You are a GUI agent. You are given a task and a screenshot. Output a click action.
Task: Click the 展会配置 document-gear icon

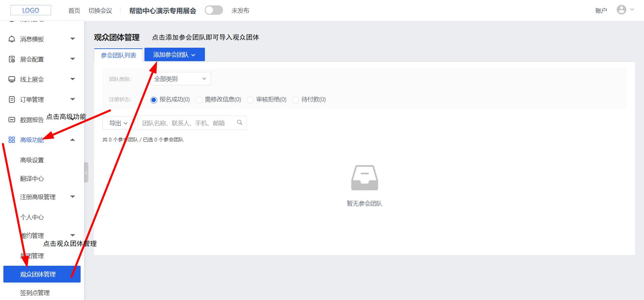[12, 59]
